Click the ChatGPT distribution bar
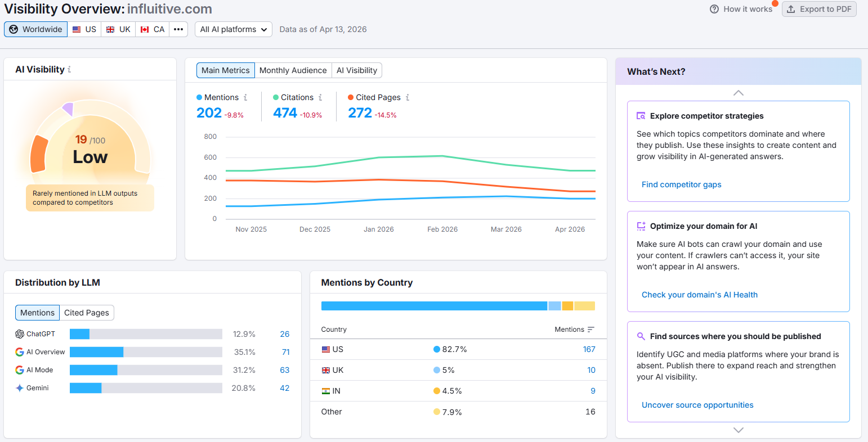 coord(146,334)
